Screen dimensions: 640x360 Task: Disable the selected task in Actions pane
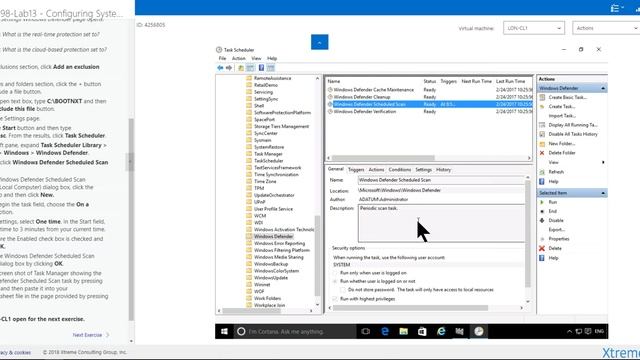(556, 220)
